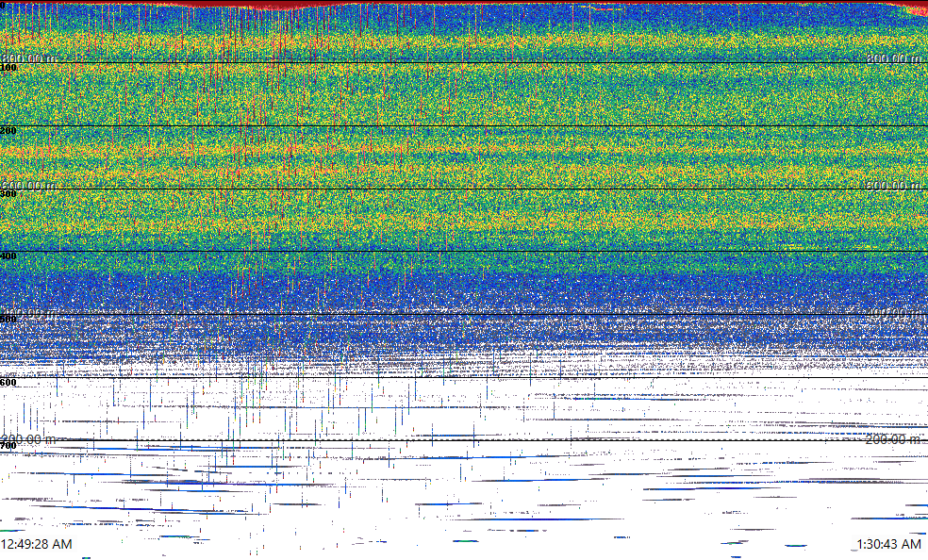The width and height of the screenshot is (928, 560).
Task: Click the left 400.00 m range label
Action: coord(28,312)
